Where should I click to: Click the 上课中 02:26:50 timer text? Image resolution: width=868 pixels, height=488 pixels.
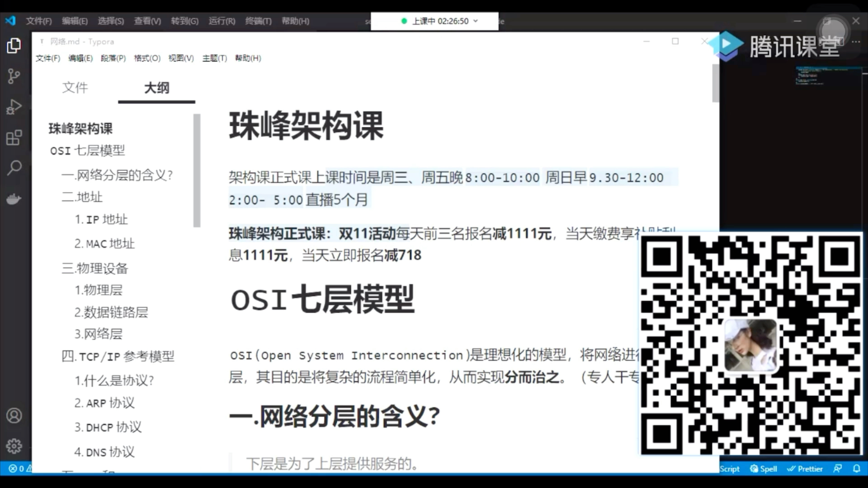pos(440,21)
